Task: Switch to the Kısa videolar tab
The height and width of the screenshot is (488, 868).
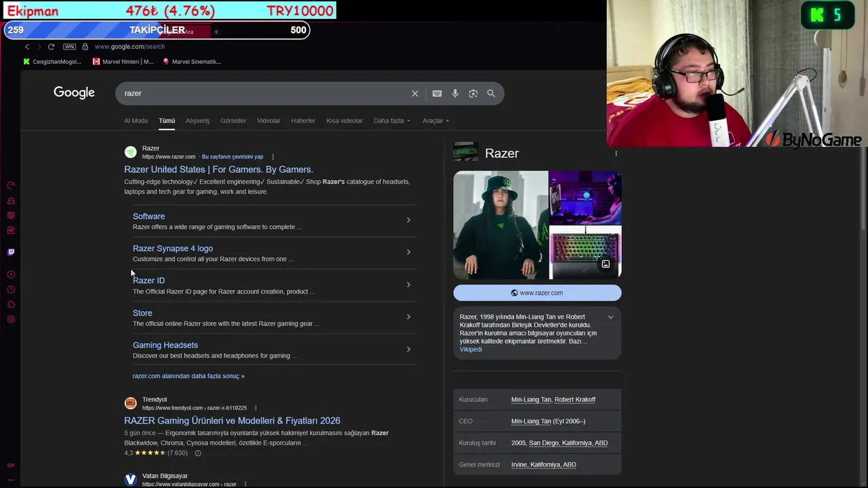Action: 344,121
